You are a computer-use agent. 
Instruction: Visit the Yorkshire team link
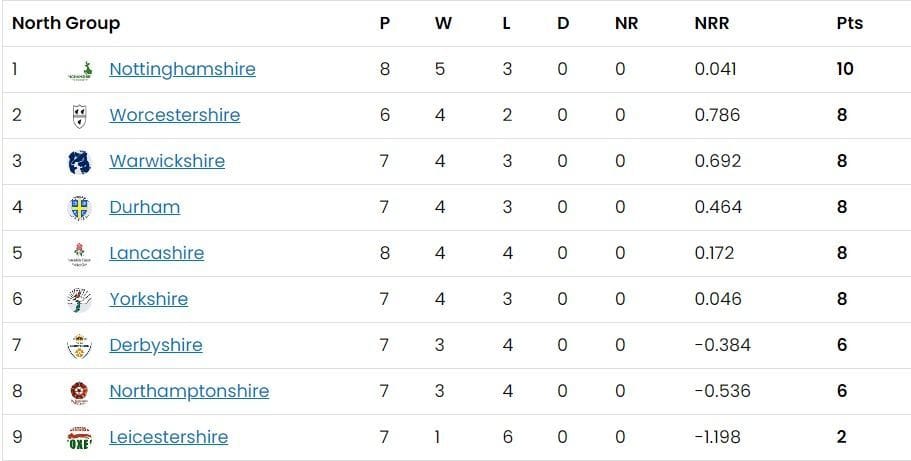click(148, 299)
